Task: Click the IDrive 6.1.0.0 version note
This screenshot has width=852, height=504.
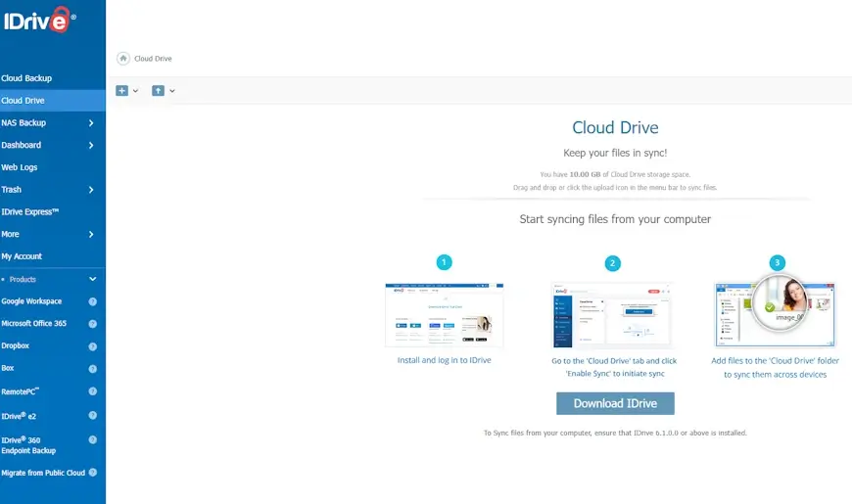Action: click(x=615, y=433)
